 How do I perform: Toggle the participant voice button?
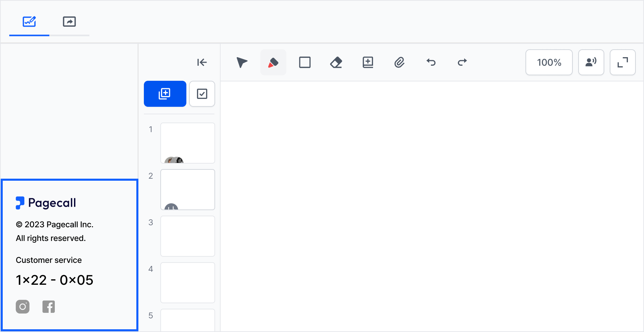click(x=591, y=62)
